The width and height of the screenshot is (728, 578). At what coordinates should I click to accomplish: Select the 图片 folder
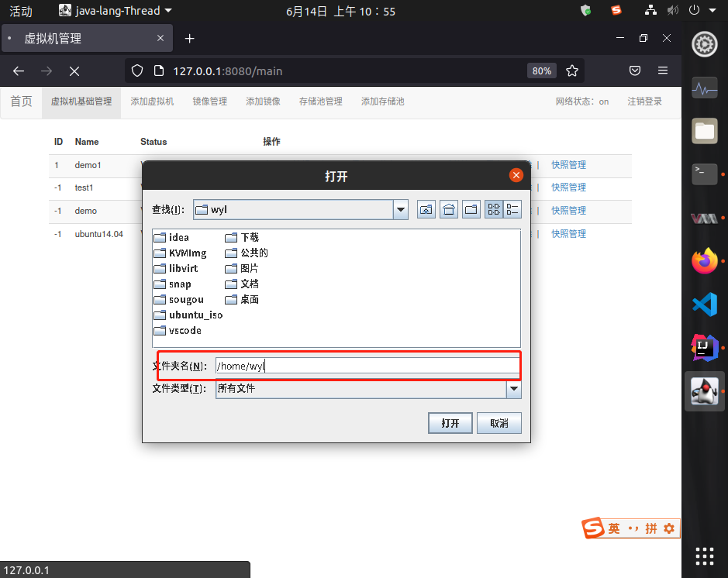[x=242, y=269]
